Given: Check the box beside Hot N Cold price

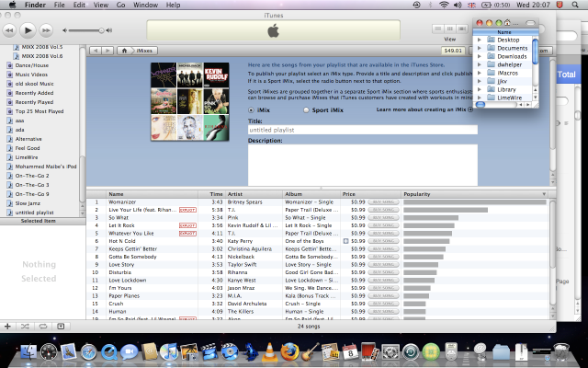Looking at the screenshot, I should [x=345, y=240].
